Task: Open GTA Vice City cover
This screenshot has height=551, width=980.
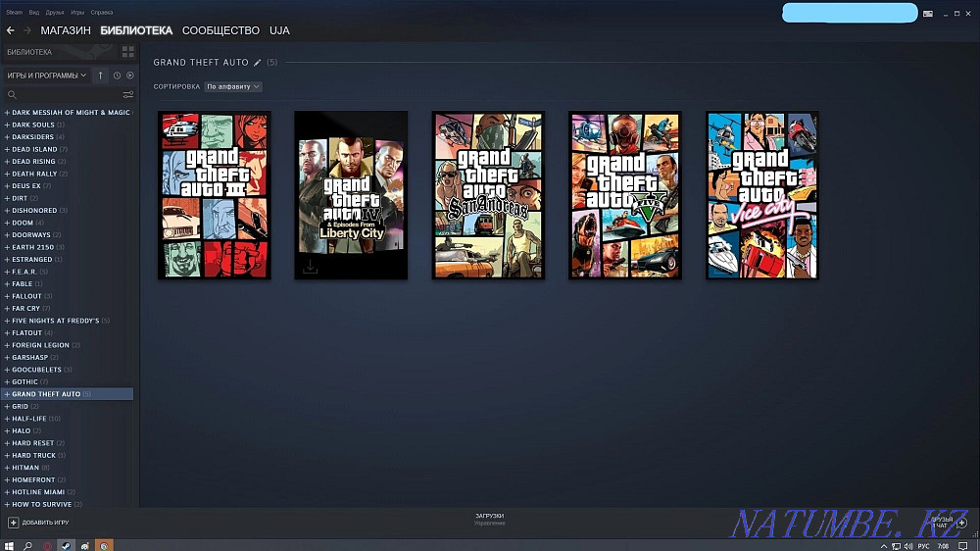Action: (x=762, y=195)
